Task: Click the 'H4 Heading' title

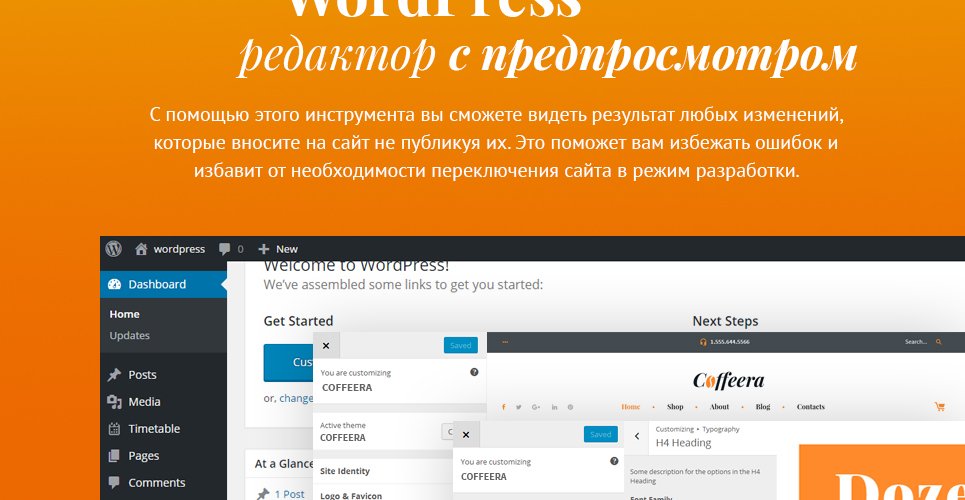Action: [683, 443]
